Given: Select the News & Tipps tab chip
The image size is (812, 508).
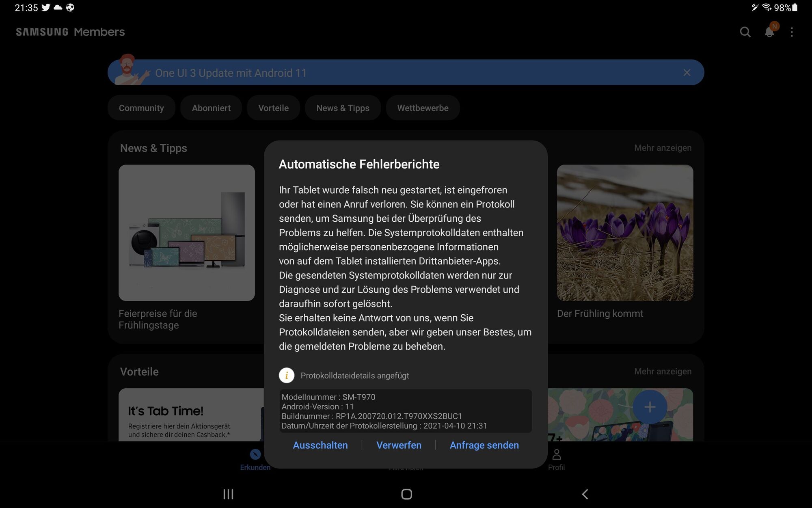Looking at the screenshot, I should (343, 108).
